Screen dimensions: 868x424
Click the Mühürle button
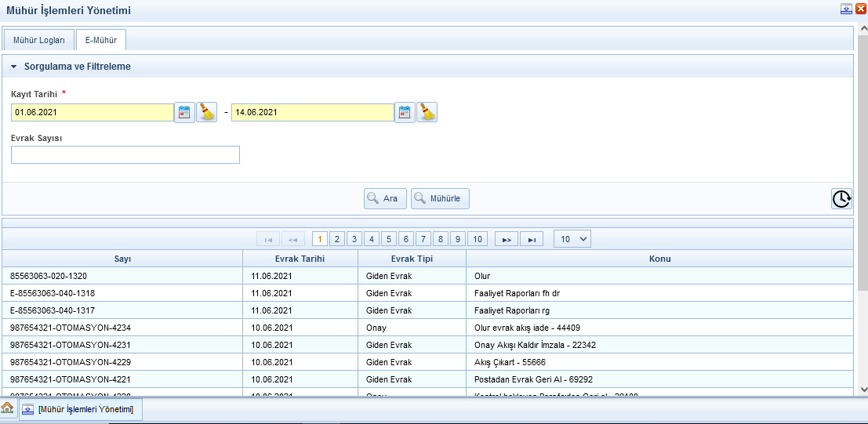click(440, 198)
